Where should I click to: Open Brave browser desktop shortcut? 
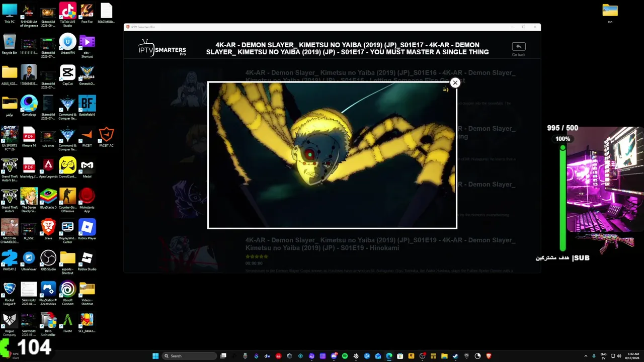point(48,230)
